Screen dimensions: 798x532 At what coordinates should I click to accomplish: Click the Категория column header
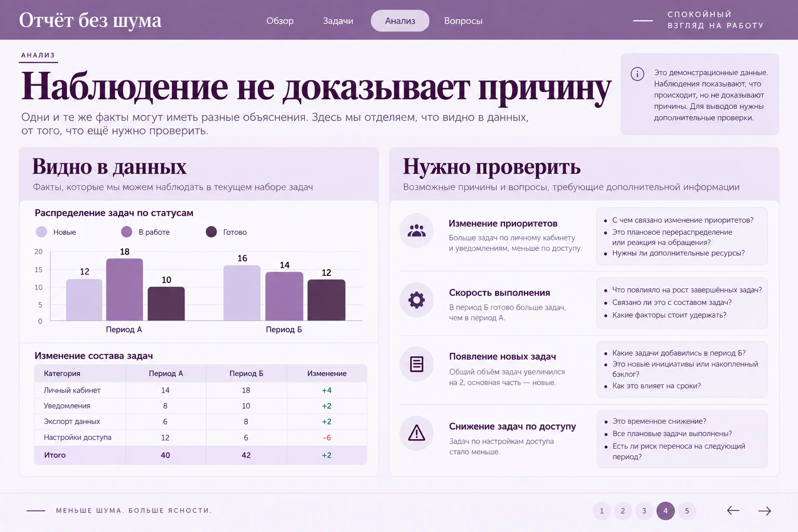click(62, 374)
